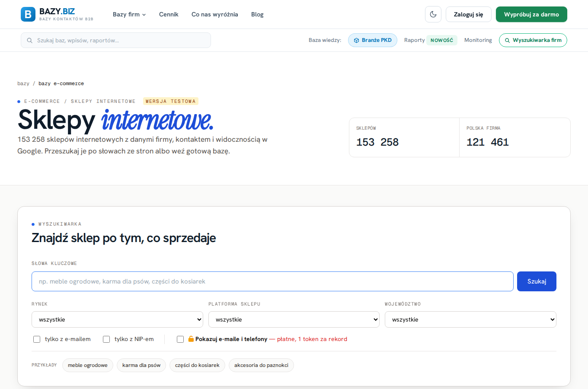Click the blue Szukaj button
Viewport: 588px width, 389px height.
click(x=537, y=281)
